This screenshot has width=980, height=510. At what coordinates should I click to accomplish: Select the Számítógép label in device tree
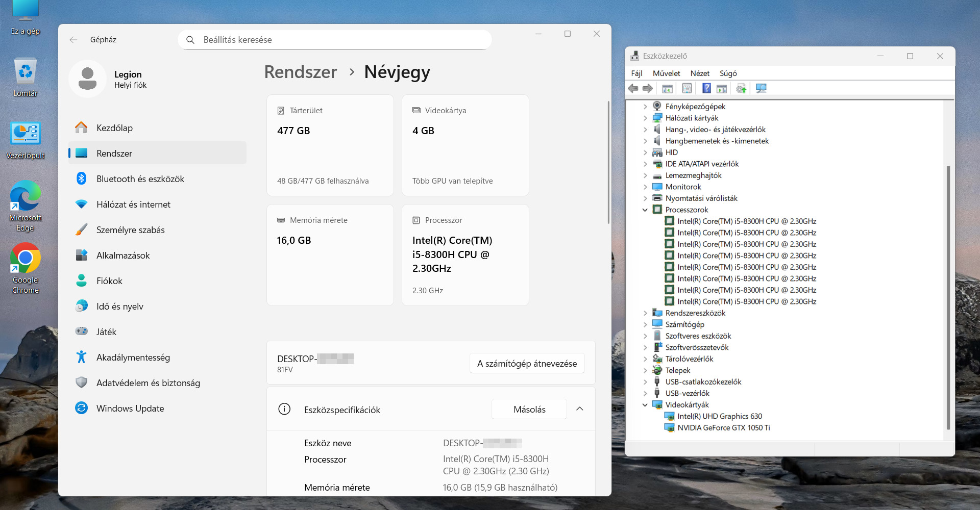[684, 325]
